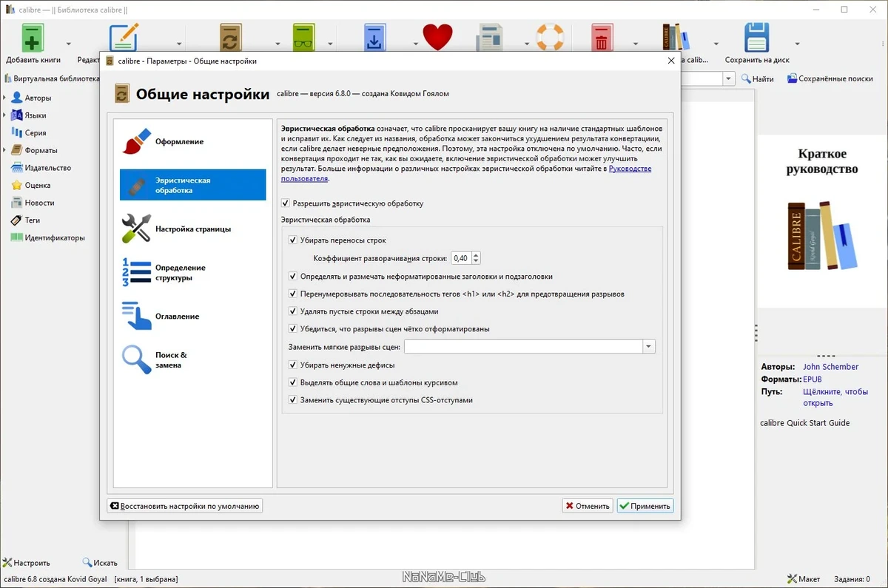Click the red heart donate icon
This screenshot has height=588, width=888.
pos(437,38)
